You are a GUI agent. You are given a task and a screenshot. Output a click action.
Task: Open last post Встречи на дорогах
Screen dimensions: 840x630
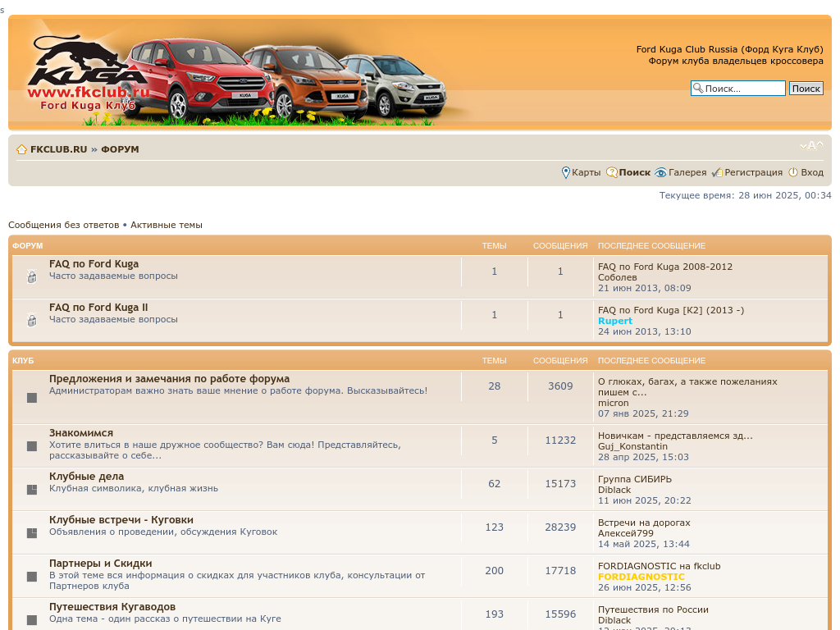pyautogui.click(x=644, y=523)
